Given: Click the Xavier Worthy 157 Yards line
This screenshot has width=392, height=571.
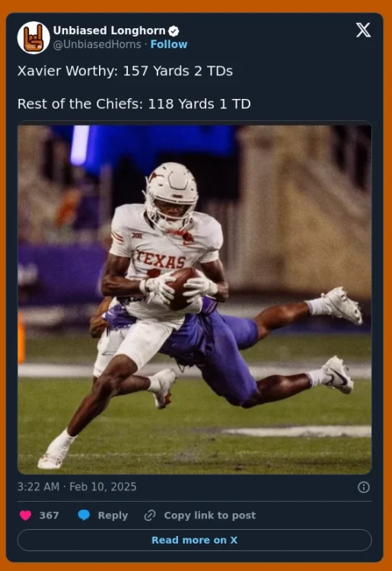Looking at the screenshot, I should 125,71.
